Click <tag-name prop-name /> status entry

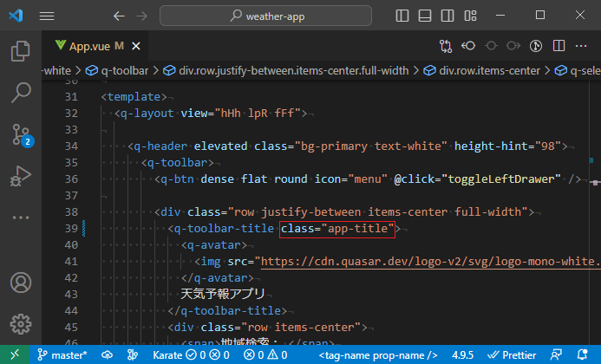(x=378, y=355)
